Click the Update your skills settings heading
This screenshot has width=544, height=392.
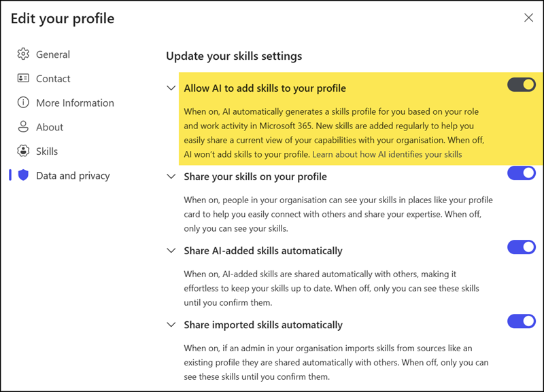(235, 56)
